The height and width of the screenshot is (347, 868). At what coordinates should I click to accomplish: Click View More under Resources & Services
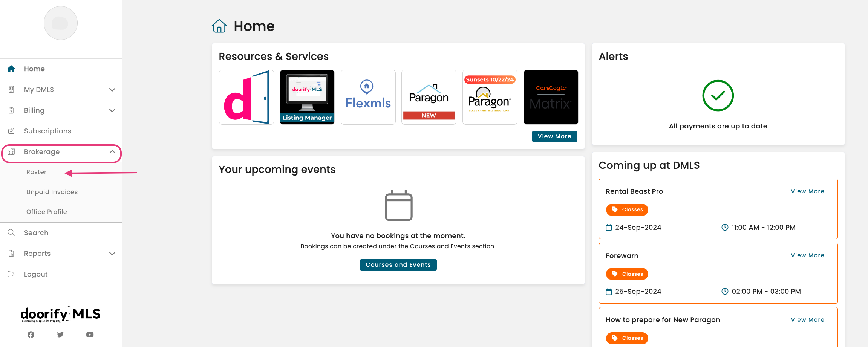pyautogui.click(x=554, y=136)
